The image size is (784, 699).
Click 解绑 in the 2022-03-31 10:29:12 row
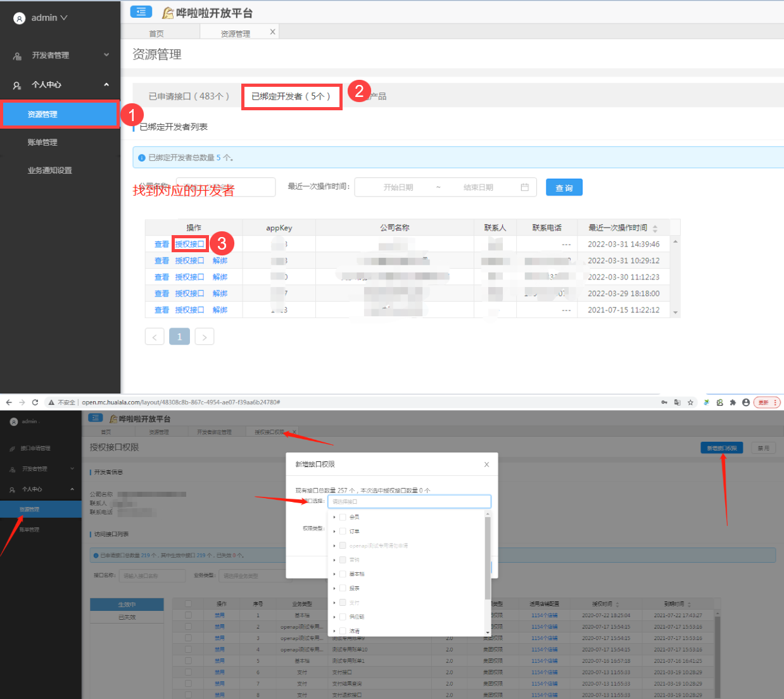[x=220, y=260]
